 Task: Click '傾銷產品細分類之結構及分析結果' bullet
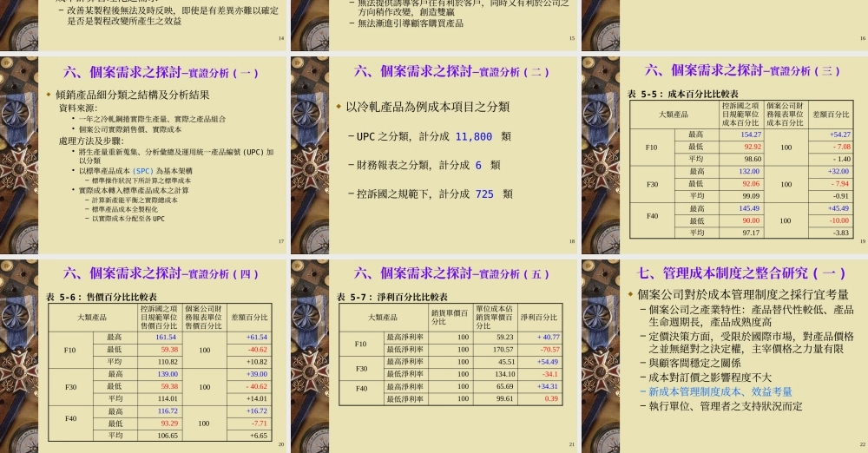click(133, 95)
